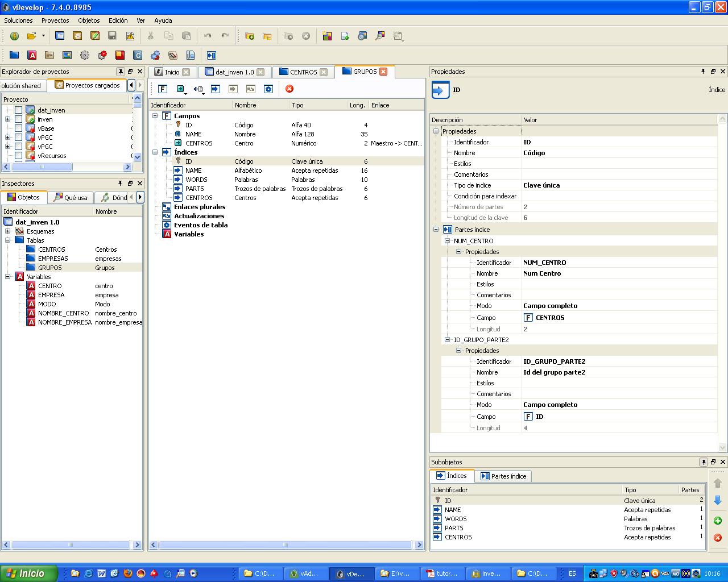Select the EMPRESAS table in the inspector tree

53,259
